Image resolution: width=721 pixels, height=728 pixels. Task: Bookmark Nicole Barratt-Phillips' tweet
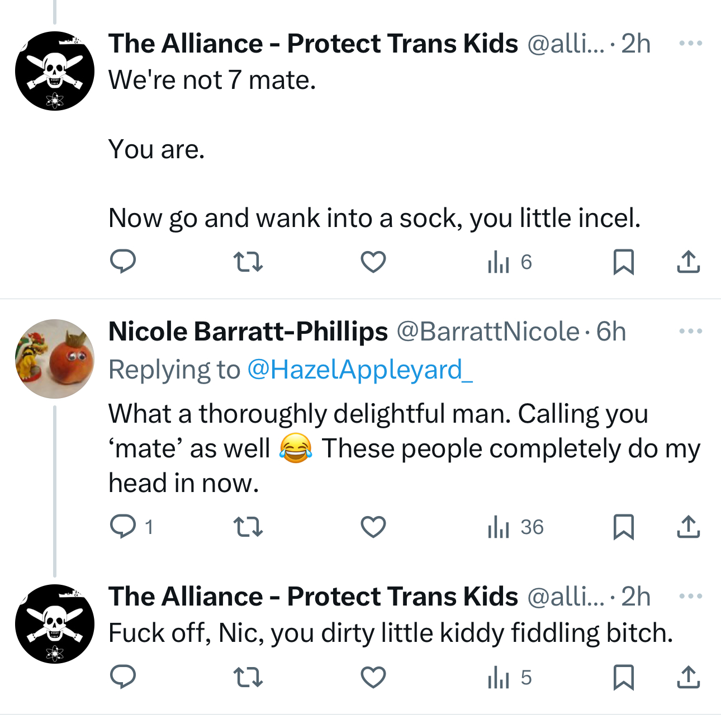624,527
